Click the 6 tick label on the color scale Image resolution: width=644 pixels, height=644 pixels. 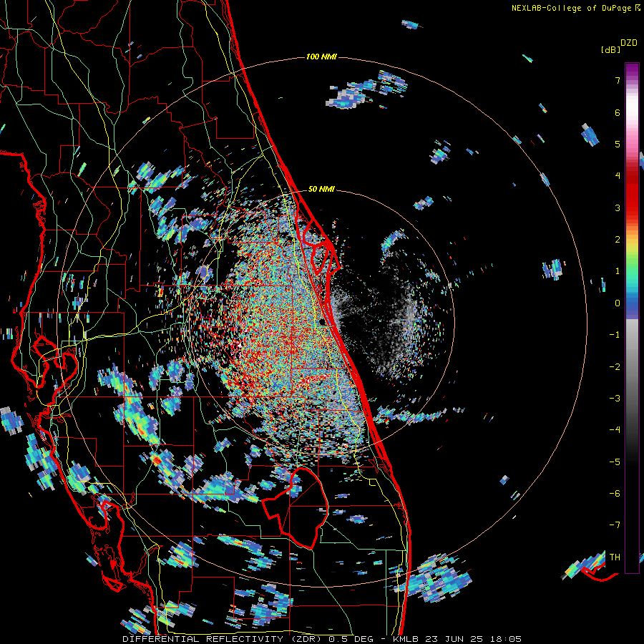click(x=618, y=112)
